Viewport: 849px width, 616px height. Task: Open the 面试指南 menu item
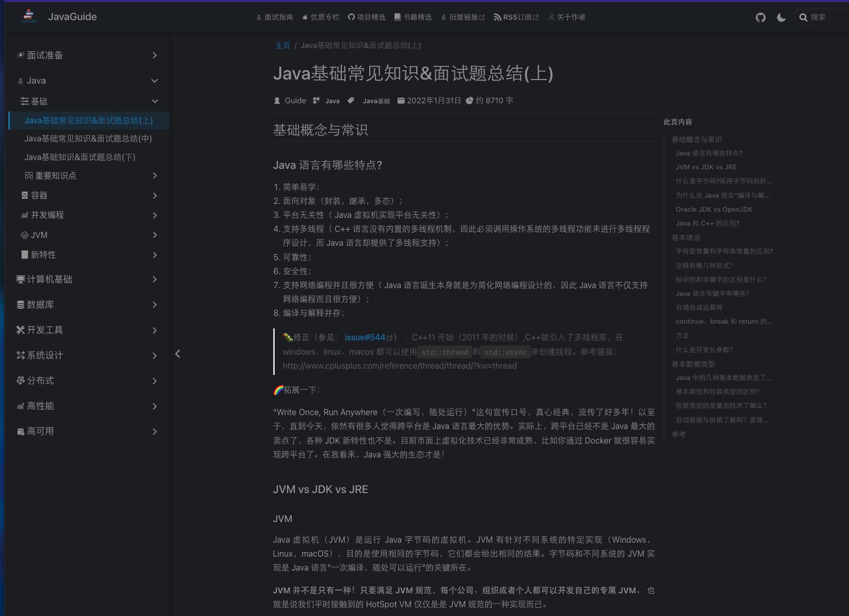[275, 17]
